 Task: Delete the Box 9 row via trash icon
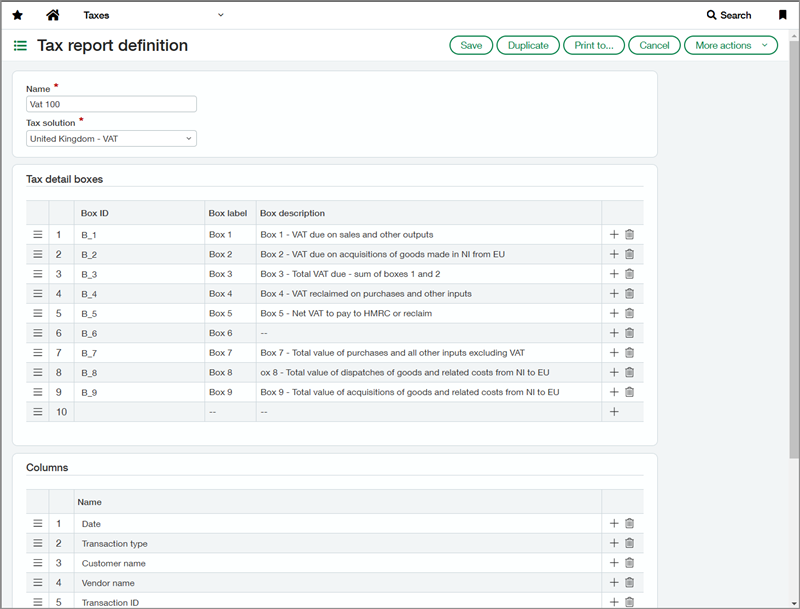point(628,392)
